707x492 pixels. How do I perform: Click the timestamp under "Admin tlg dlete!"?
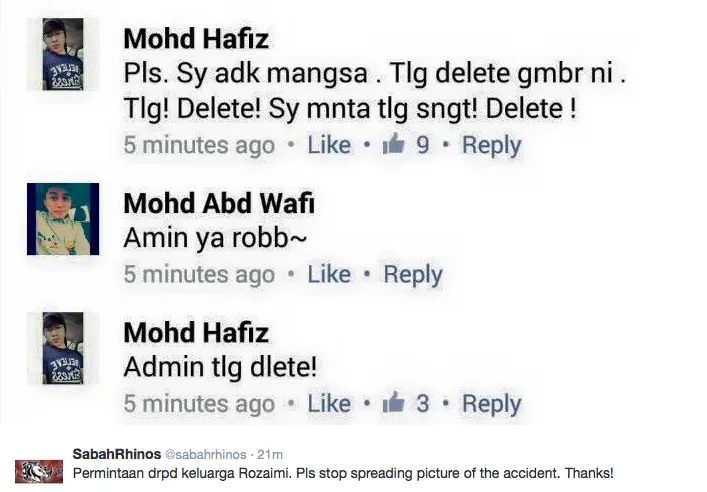[198, 404]
